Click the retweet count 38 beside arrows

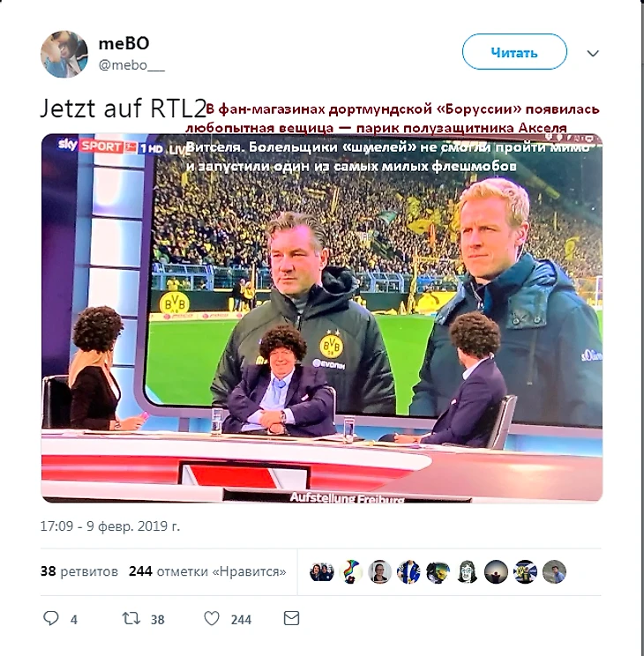coord(157,620)
